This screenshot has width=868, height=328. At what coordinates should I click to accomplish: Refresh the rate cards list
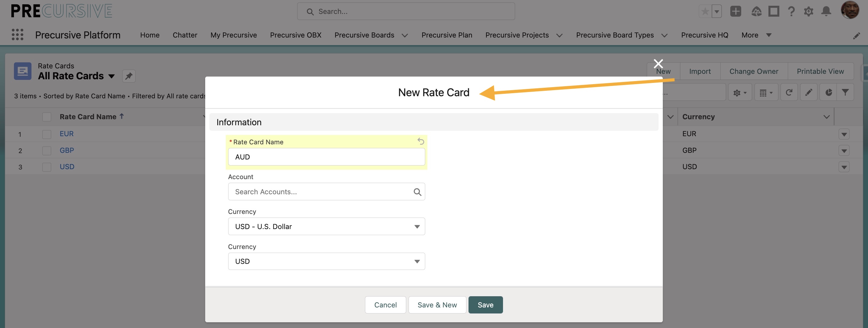[x=789, y=92]
